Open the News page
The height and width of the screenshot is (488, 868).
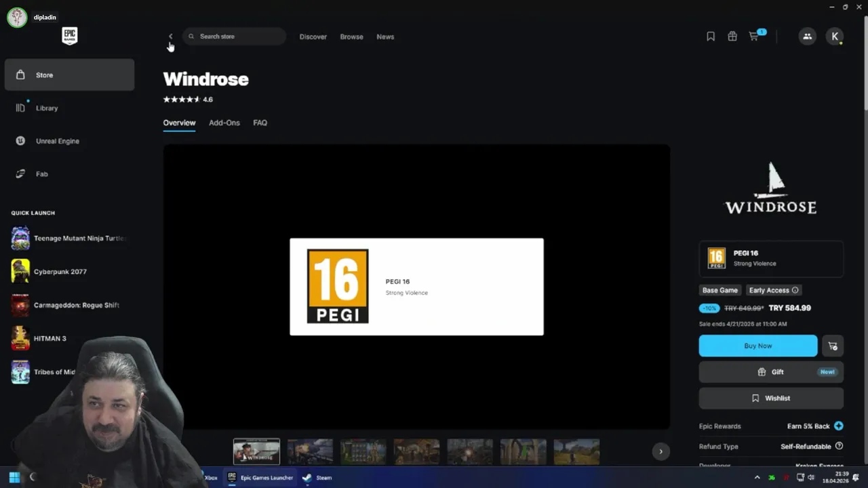tap(385, 37)
